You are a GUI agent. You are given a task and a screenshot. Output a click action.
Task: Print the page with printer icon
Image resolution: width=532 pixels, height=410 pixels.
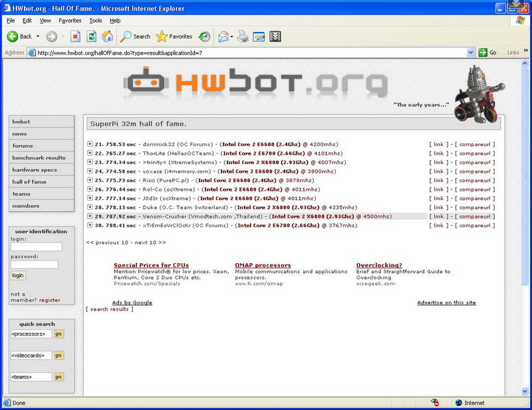pos(243,37)
